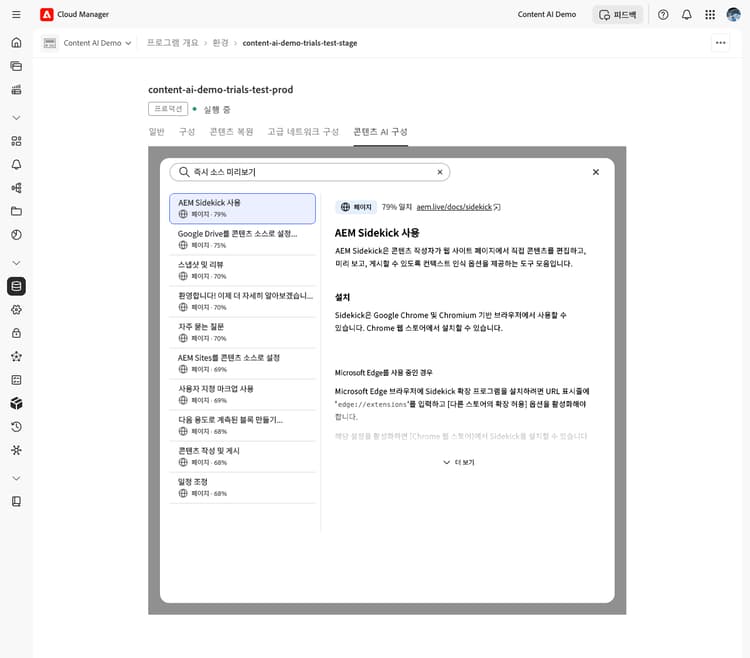750x658 pixels.
Task: Expand the 더 보기 show more section
Action: 458,462
